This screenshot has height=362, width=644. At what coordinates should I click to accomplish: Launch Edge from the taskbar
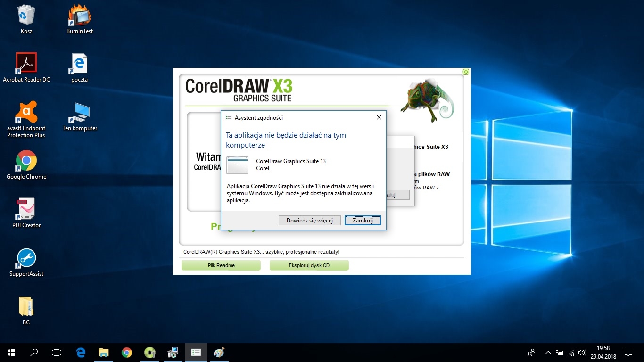click(81, 352)
